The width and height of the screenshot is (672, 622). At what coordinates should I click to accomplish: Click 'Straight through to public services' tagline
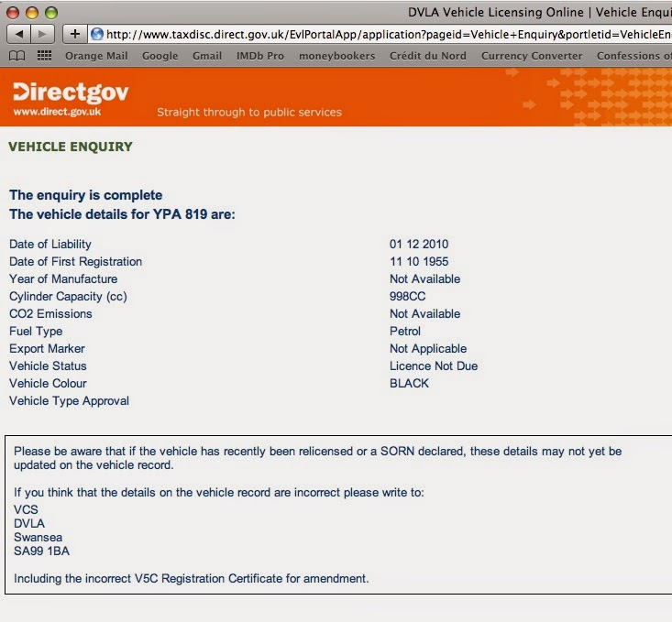pos(249,113)
